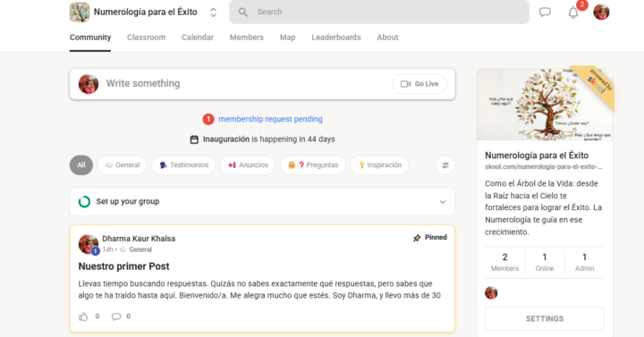644x337 pixels.
Task: Click the 14h post timestamp
Action: 107,249
